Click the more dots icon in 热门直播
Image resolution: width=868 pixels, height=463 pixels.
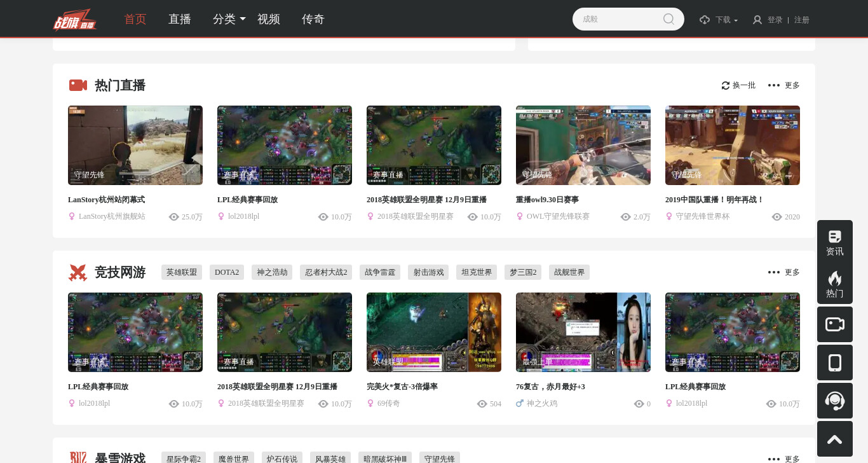point(773,85)
